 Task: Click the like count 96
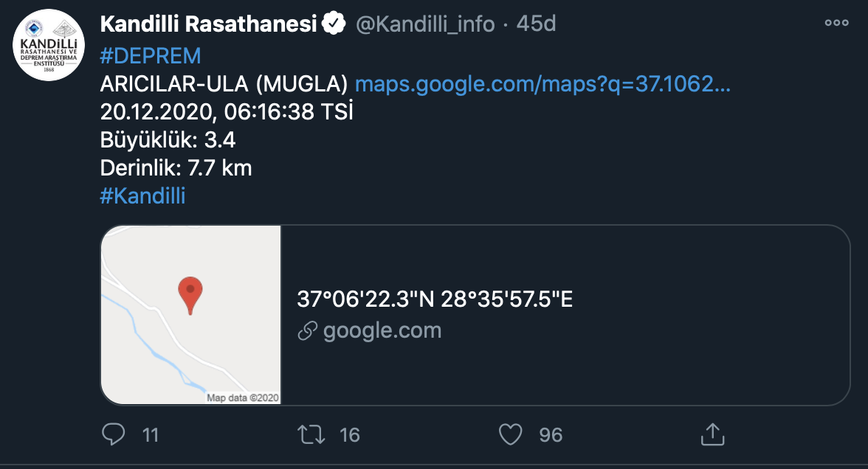pos(551,435)
